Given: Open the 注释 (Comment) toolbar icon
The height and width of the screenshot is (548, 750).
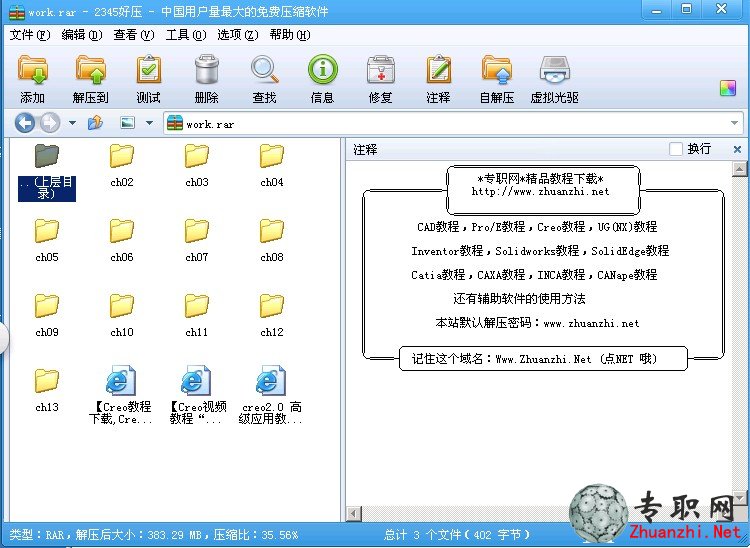Looking at the screenshot, I should pyautogui.click(x=438, y=78).
